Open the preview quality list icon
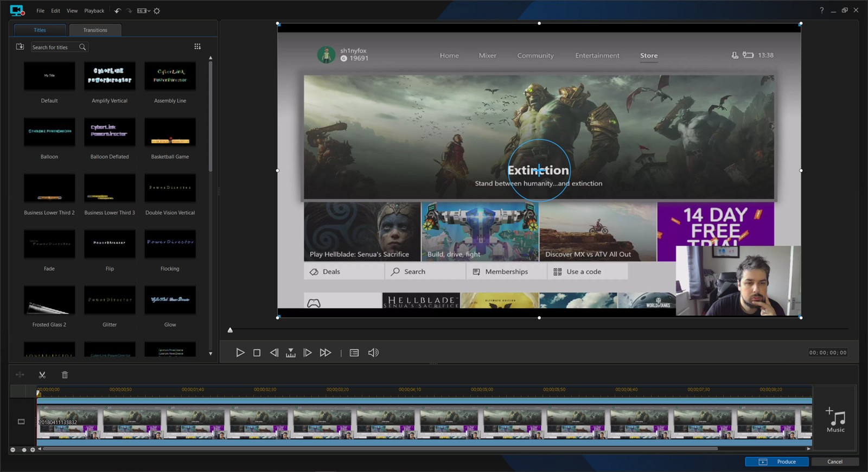The height and width of the screenshot is (472, 868). click(354, 353)
